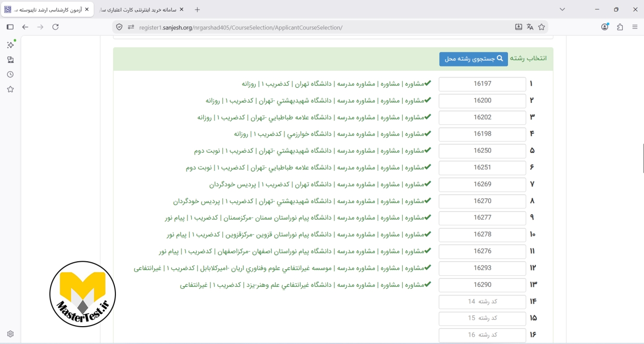This screenshot has height=344, width=644.
Task: Click the دانشگاه خوارزمي روزانه row text
Action: point(333,134)
